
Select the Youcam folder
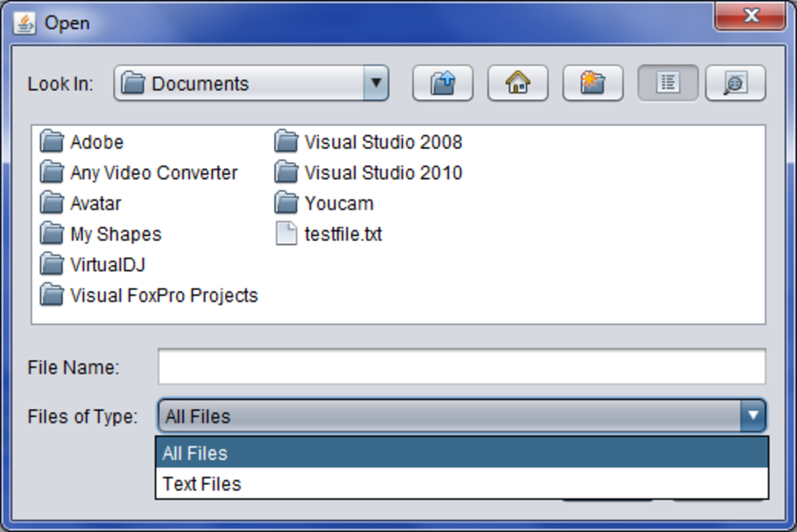(x=339, y=203)
